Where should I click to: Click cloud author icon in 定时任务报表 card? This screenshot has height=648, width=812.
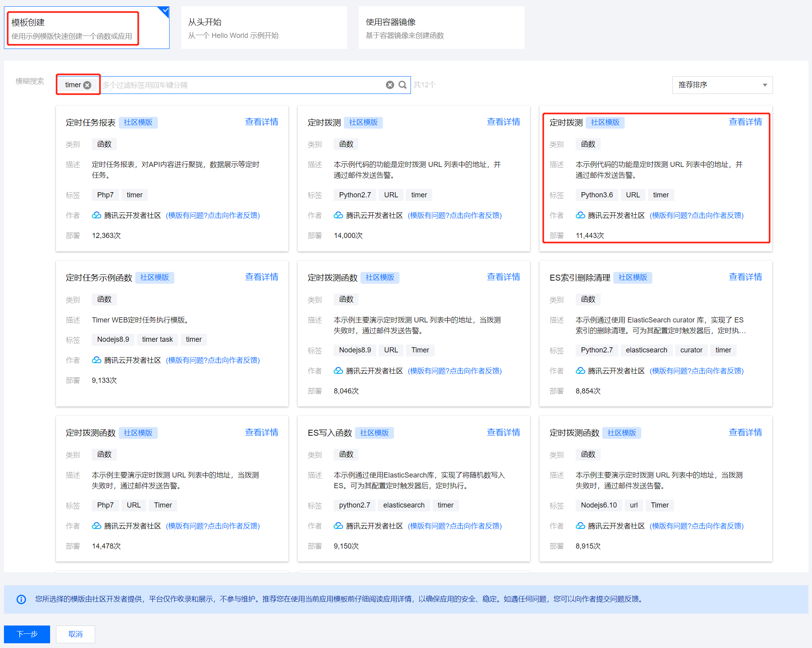pos(97,215)
